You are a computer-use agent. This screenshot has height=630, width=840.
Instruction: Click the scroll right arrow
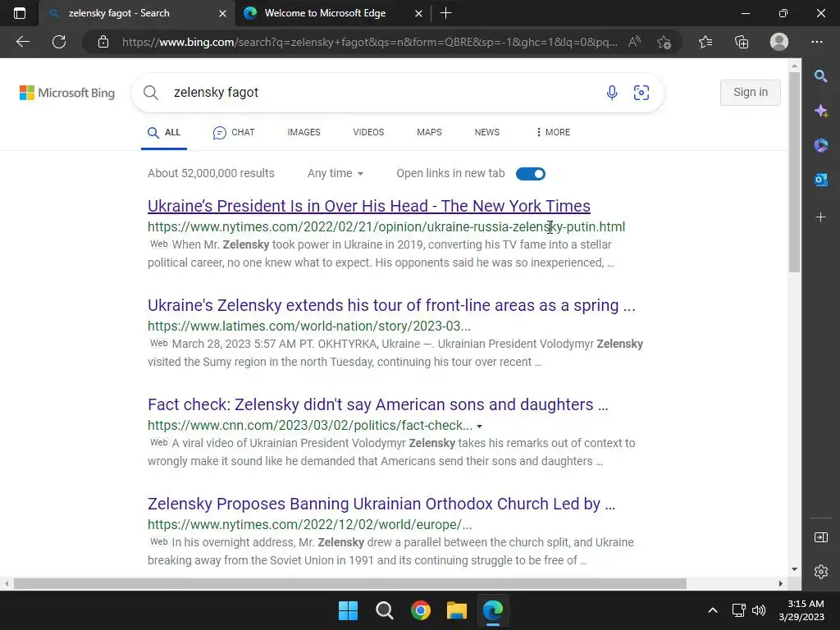[781, 583]
